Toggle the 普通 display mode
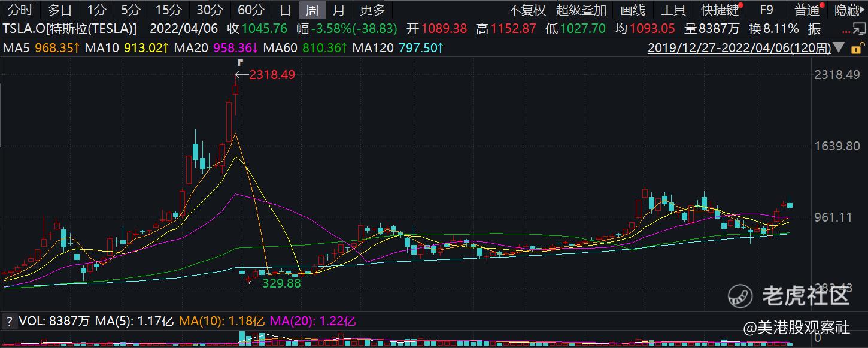868x348 pixels. (806, 10)
